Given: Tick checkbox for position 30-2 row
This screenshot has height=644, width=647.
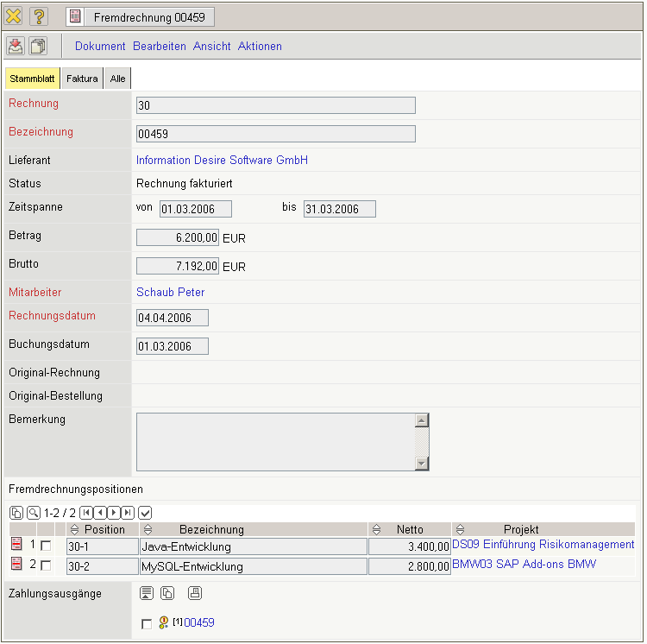Looking at the screenshot, I should 46,566.
